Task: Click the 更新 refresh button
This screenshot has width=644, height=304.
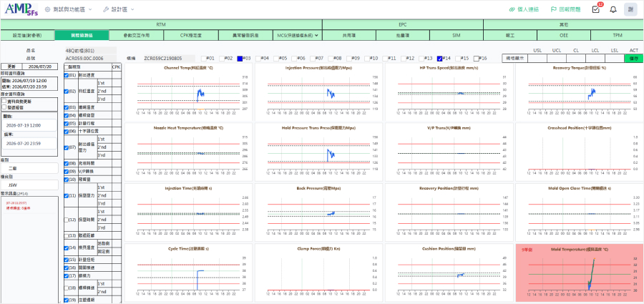Action: [11, 66]
